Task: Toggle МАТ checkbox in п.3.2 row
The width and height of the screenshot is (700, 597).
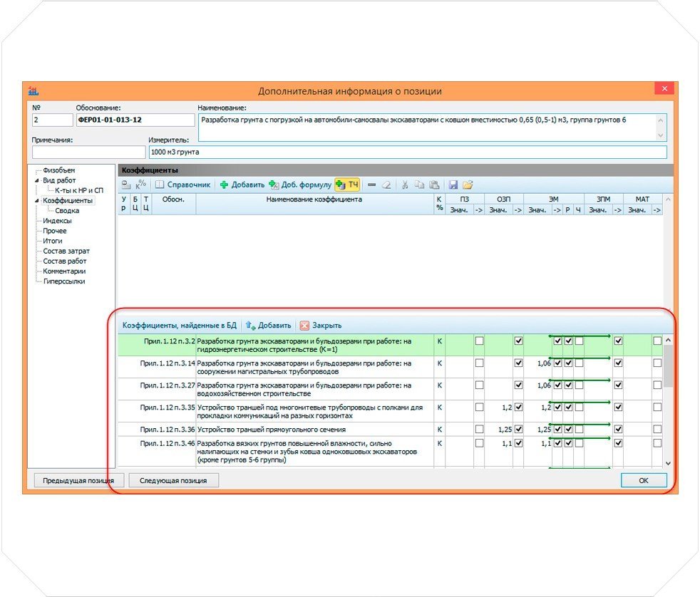Action: 657,341
